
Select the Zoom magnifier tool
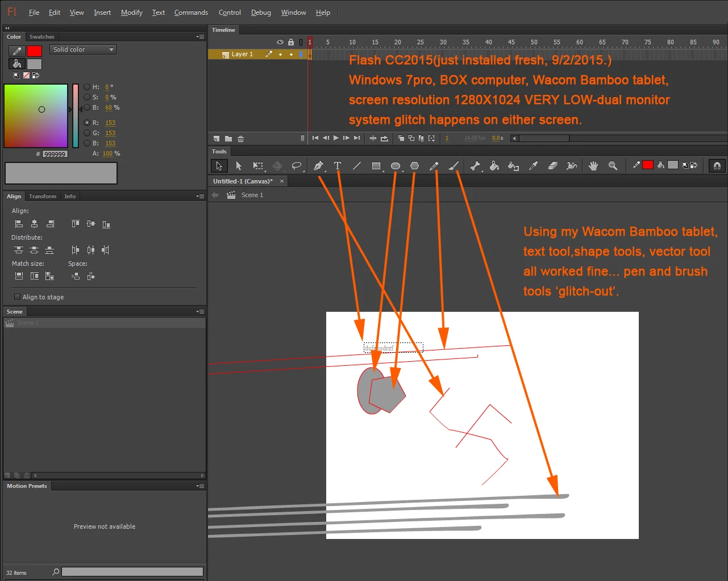613,166
